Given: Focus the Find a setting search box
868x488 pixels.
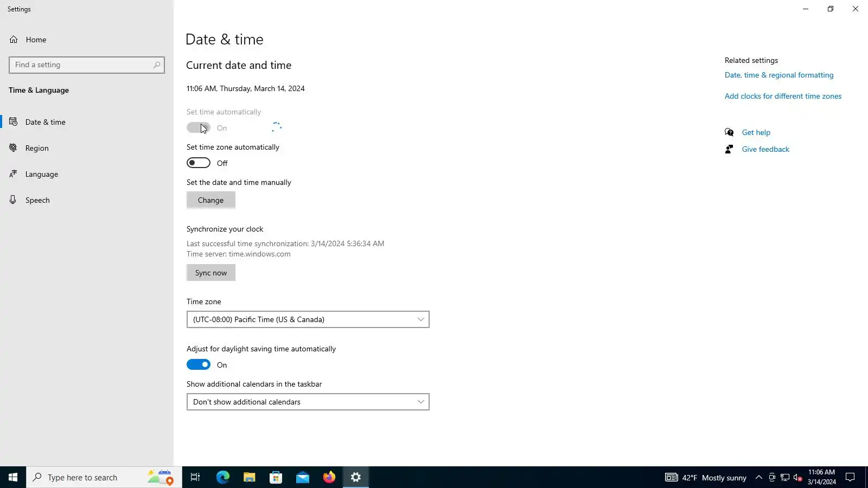Looking at the screenshot, I should (87, 65).
